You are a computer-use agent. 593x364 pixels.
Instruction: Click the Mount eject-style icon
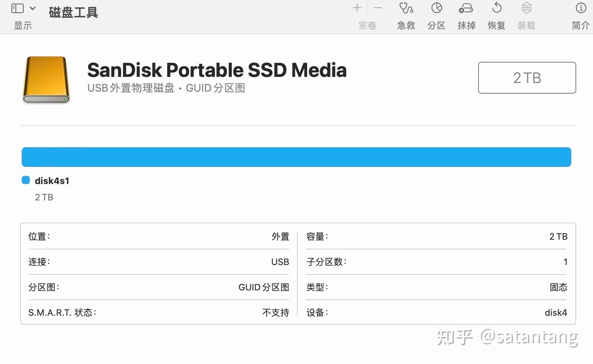point(527,8)
